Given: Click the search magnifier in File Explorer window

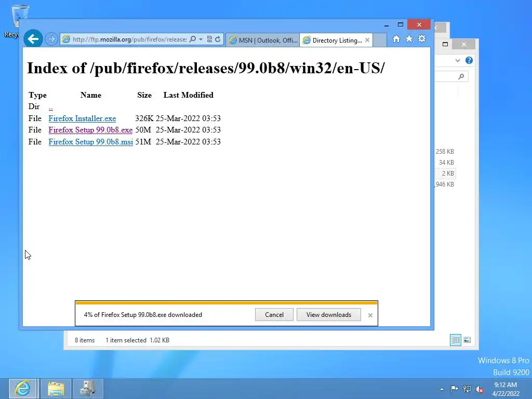Looking at the screenshot, I should (461, 77).
